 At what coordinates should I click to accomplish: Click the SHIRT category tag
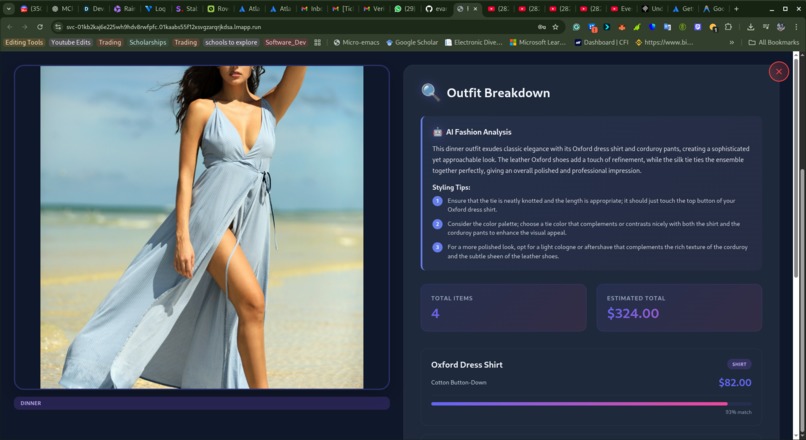tap(739, 364)
